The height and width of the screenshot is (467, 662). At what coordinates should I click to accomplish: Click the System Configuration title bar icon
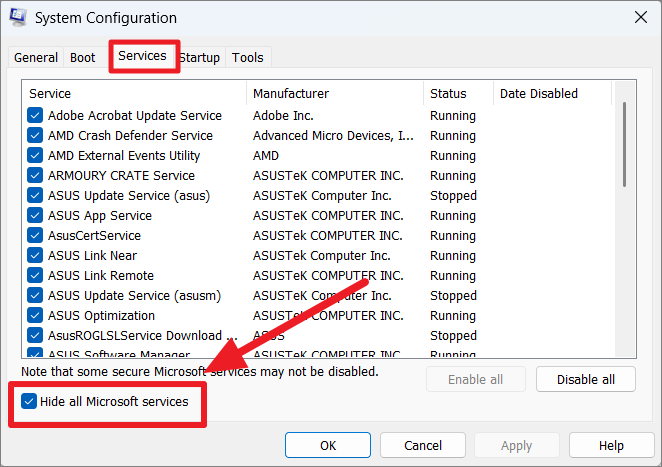[18, 18]
